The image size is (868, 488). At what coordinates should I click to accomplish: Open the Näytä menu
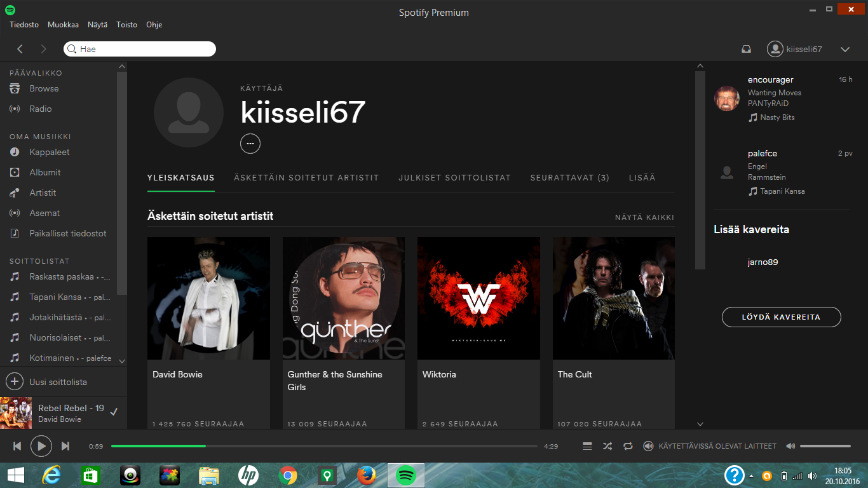98,25
